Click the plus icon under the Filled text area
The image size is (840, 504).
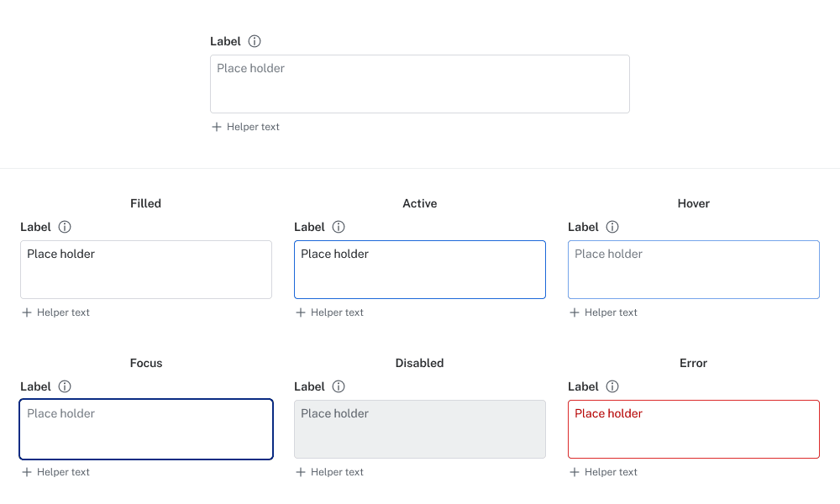click(27, 312)
